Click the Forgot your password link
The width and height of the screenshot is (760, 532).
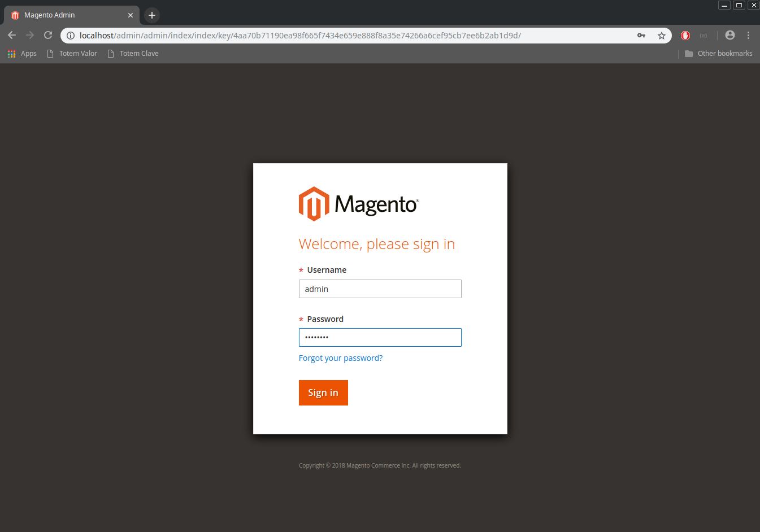point(341,358)
